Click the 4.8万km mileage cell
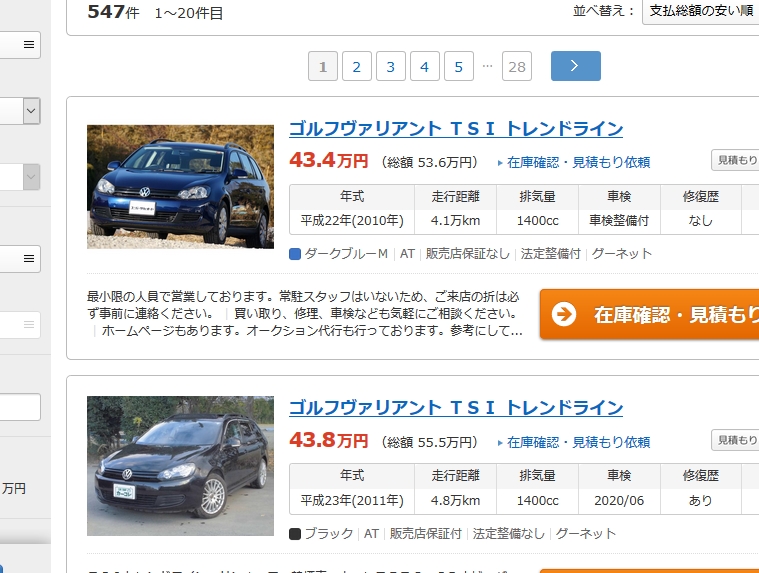The width and height of the screenshot is (759, 573). (455, 500)
